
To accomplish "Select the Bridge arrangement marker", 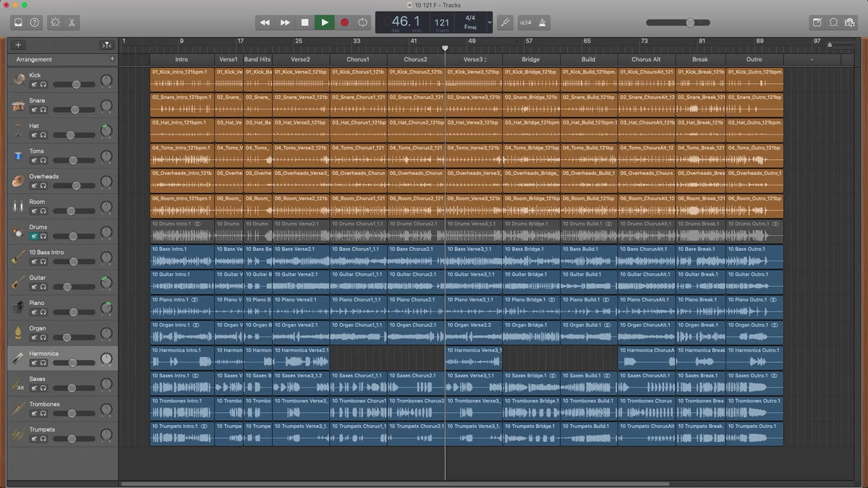I will pyautogui.click(x=531, y=59).
